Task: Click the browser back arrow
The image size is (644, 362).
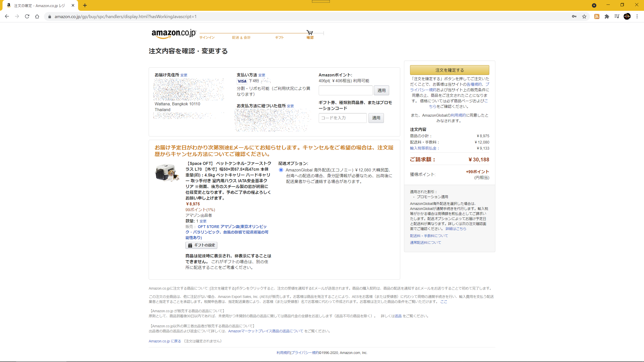Action: point(7,16)
